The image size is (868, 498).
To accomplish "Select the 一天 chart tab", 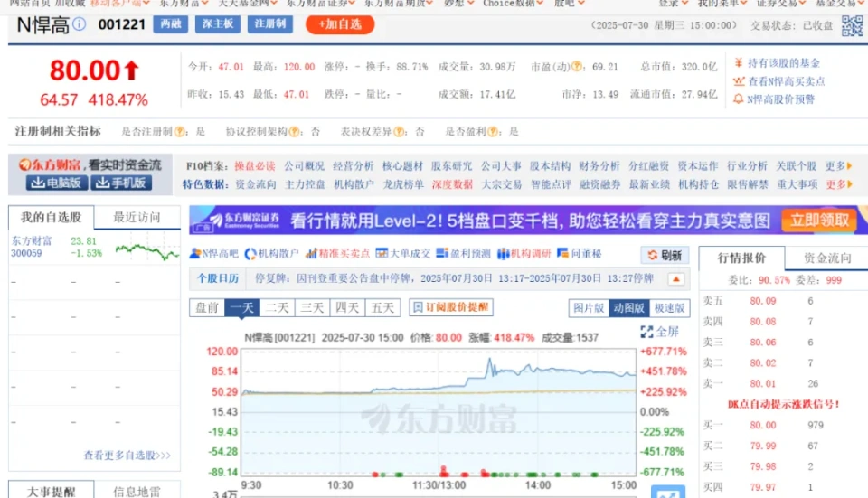I will [x=242, y=307].
